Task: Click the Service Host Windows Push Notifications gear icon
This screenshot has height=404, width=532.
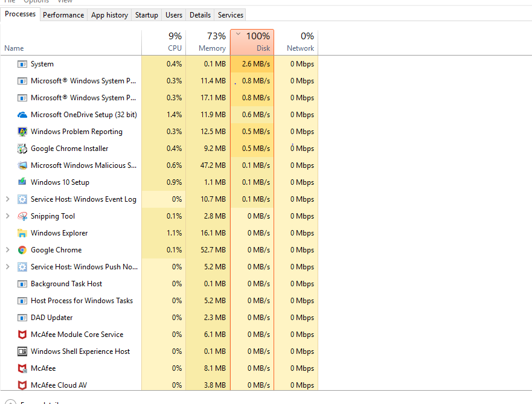Action: pos(22,267)
